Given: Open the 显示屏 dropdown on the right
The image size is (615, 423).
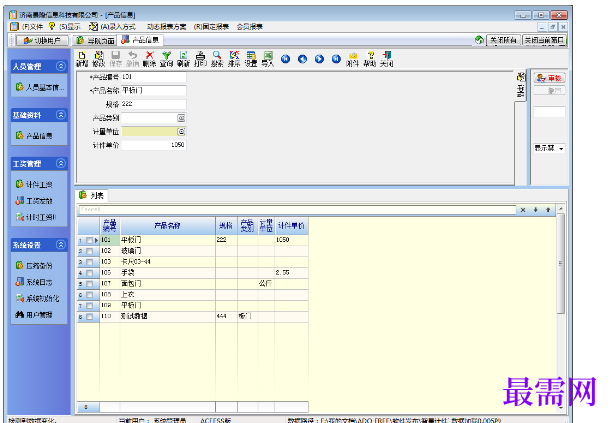Looking at the screenshot, I should pyautogui.click(x=561, y=148).
